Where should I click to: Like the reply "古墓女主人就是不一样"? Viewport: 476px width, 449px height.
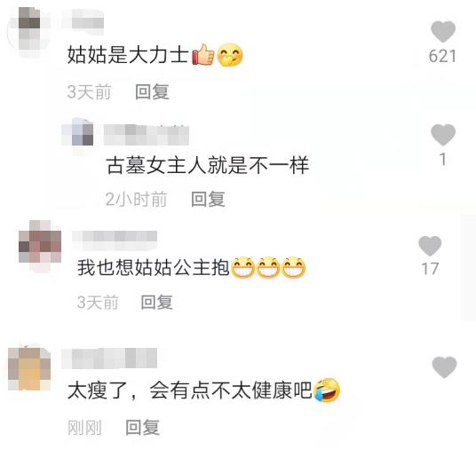click(443, 135)
